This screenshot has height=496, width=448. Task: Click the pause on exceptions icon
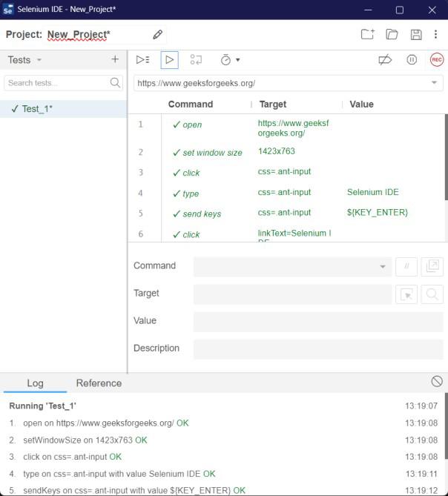click(x=412, y=60)
